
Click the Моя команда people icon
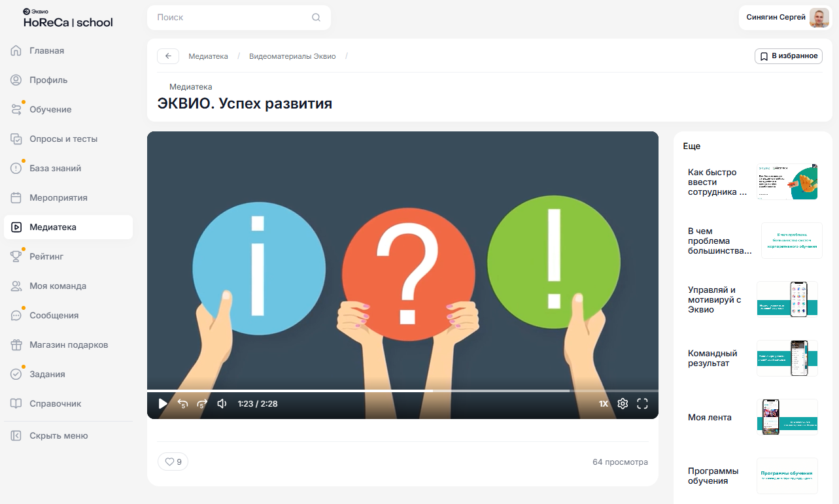click(x=16, y=286)
